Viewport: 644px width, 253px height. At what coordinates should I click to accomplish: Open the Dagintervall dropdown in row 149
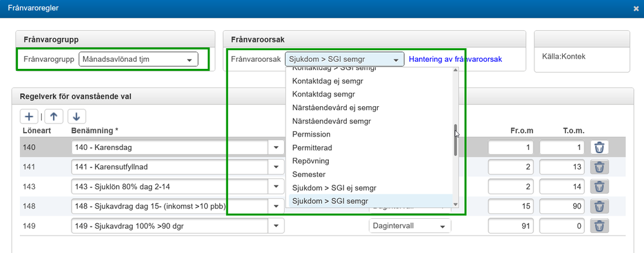[x=410, y=226]
